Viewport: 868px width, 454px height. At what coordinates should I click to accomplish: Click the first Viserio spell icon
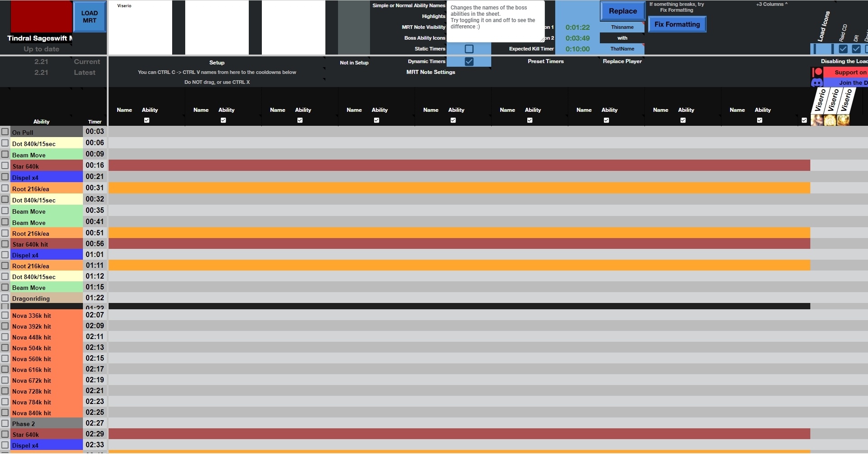pyautogui.click(x=817, y=120)
